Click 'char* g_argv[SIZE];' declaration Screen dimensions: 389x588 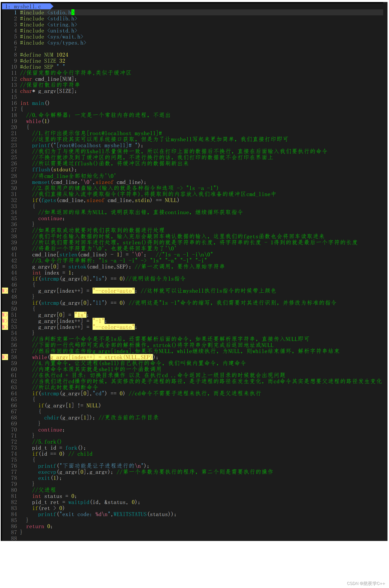pos(48,91)
